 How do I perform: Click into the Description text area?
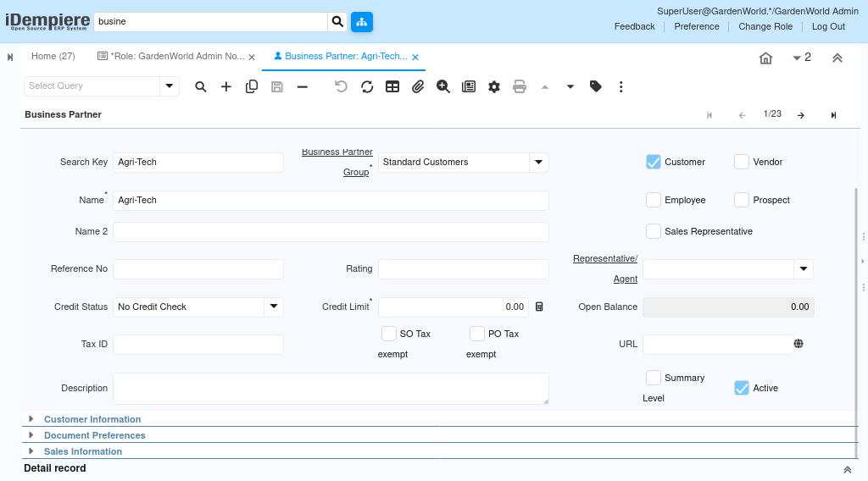[x=331, y=389]
